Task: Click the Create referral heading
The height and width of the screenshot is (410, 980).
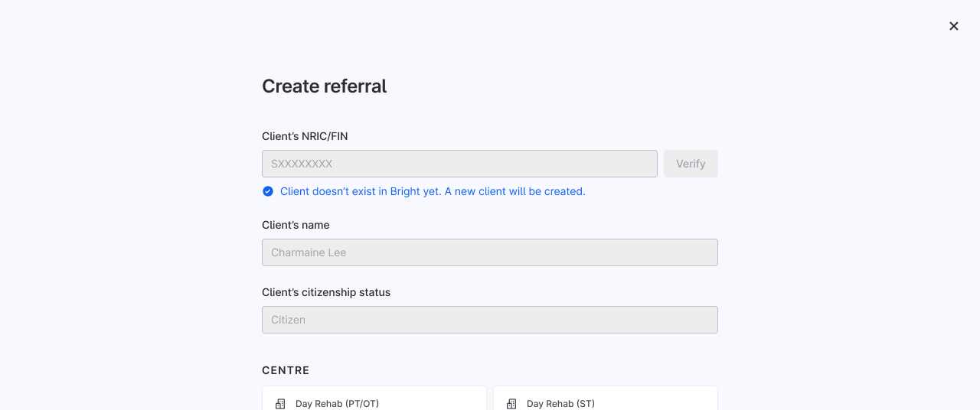Action: pos(324,86)
